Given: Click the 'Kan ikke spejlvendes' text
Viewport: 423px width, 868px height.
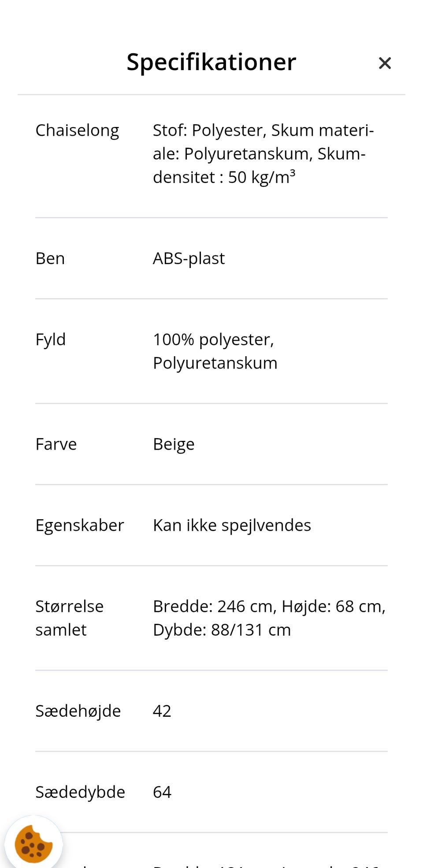Looking at the screenshot, I should point(232,525).
